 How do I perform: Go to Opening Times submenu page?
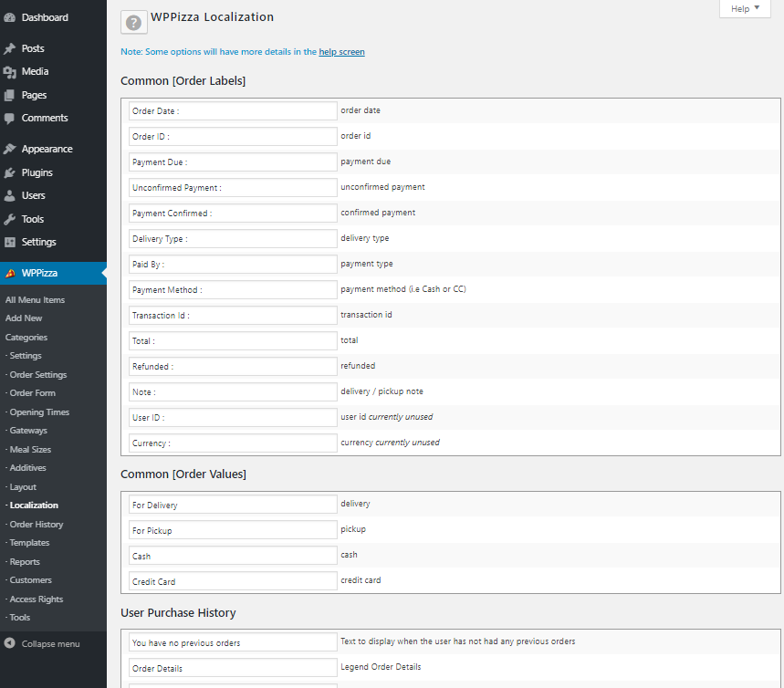[39, 412]
